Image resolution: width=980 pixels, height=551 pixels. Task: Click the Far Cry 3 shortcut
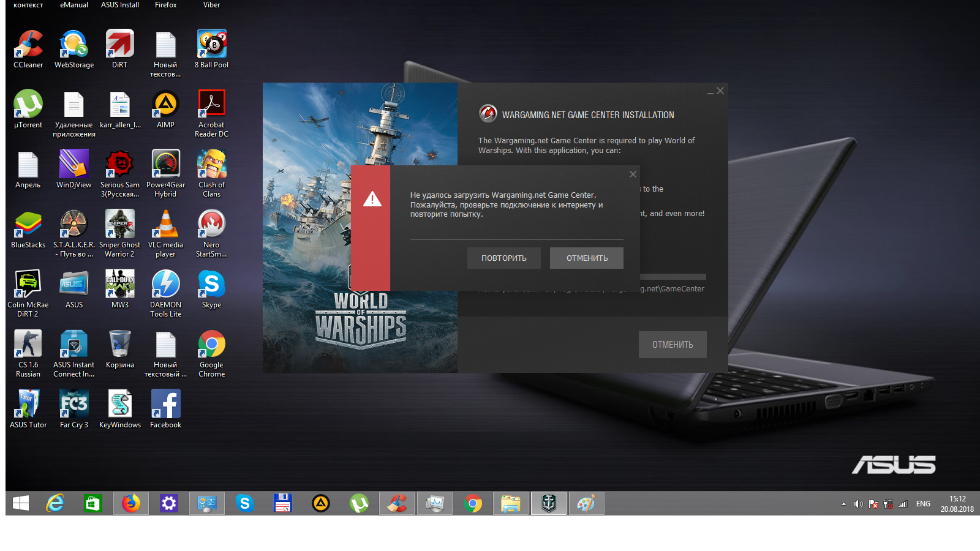coord(74,409)
